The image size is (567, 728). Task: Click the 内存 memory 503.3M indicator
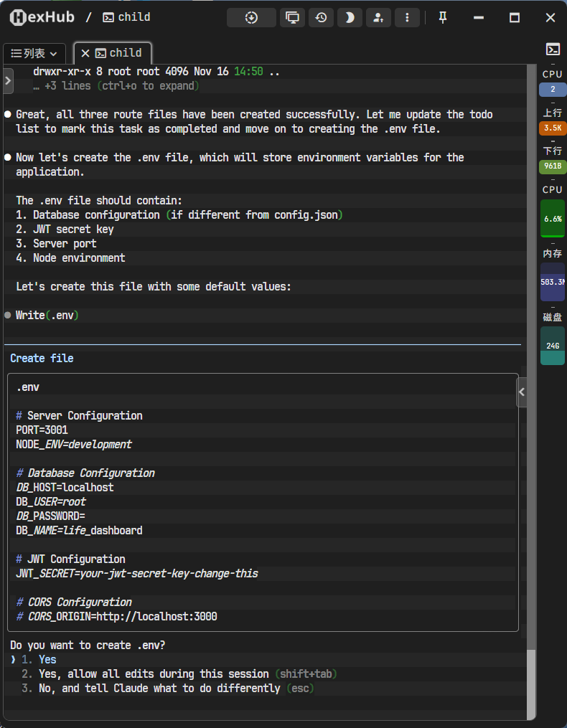click(553, 281)
